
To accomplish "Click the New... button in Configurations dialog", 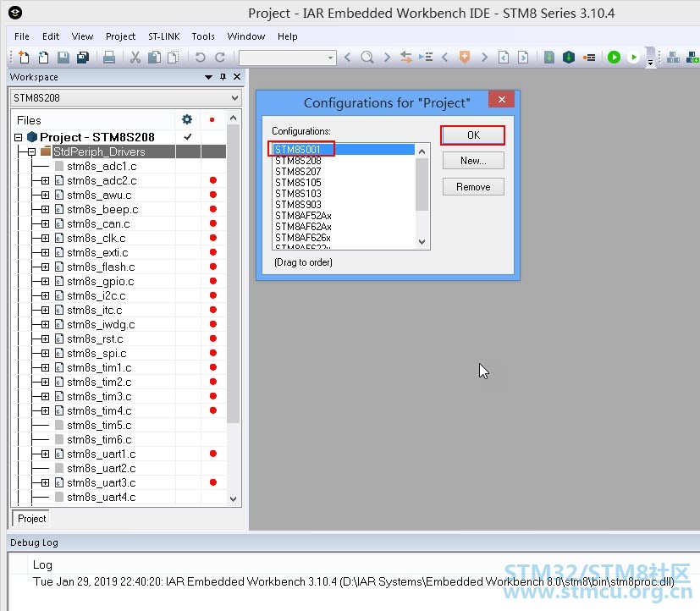I will point(473,161).
